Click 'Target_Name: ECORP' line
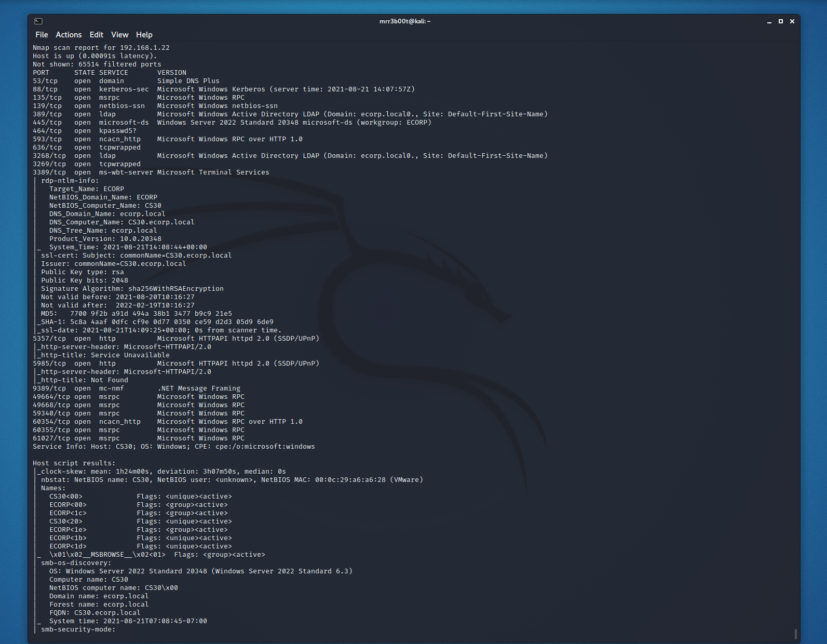Viewport: 827px width, 644px height. pyautogui.click(x=87, y=189)
